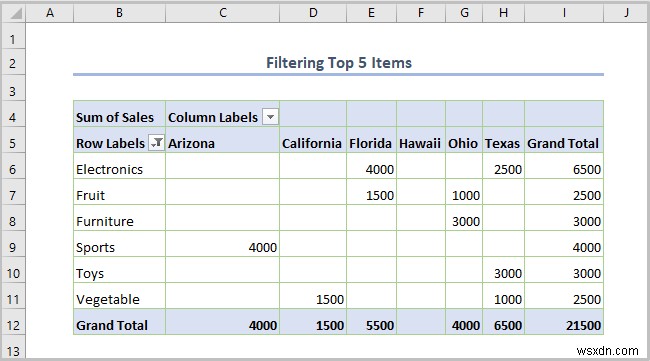This screenshot has height=361, width=650.
Task: Select column E header
Action: (x=371, y=13)
